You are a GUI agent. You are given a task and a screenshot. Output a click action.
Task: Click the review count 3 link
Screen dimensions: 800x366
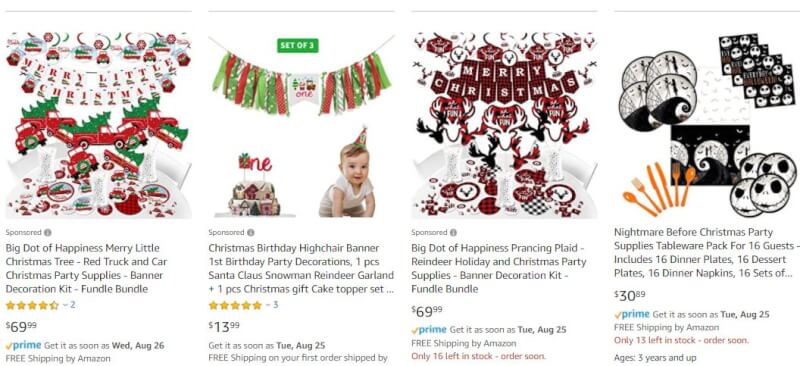[x=276, y=305]
